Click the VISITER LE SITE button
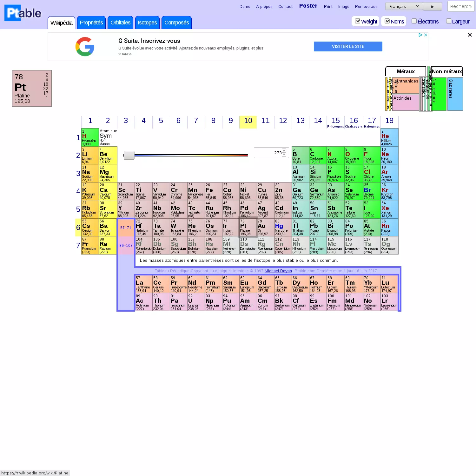This screenshot has height=476, width=476. [x=348, y=46]
